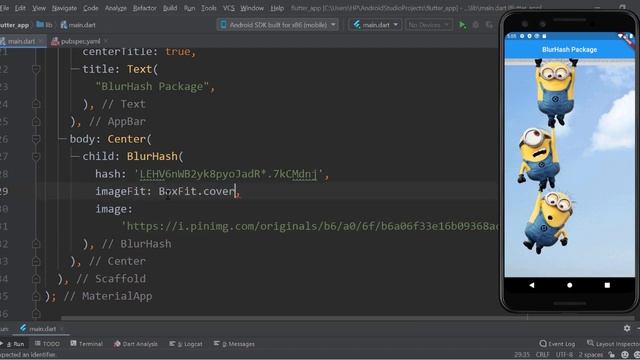Click the BoxFit.cover text in editor
Viewport: 640px width, 360px height.
coord(197,191)
